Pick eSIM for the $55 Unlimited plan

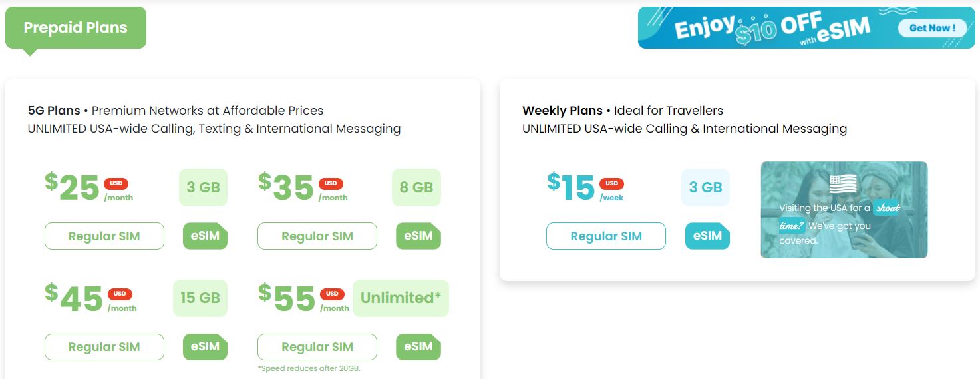click(418, 346)
